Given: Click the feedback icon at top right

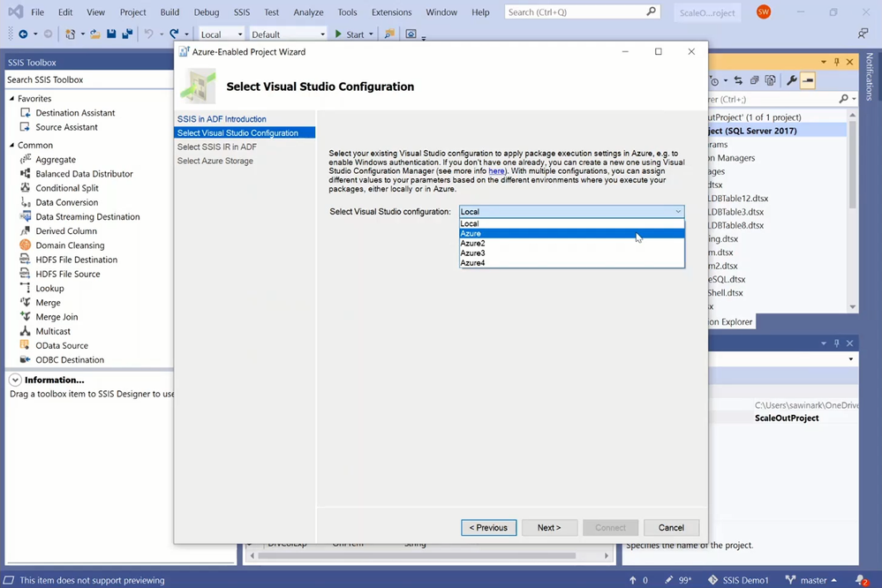Looking at the screenshot, I should [863, 34].
